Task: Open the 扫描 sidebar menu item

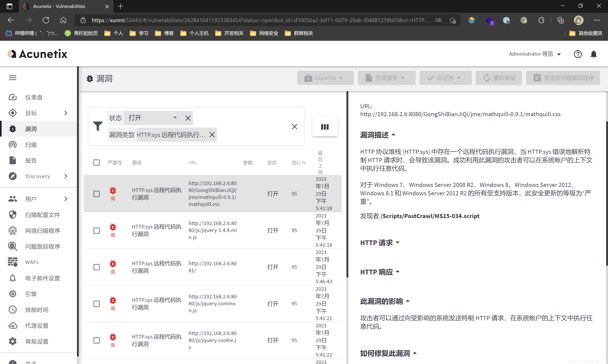Action: 38,145
